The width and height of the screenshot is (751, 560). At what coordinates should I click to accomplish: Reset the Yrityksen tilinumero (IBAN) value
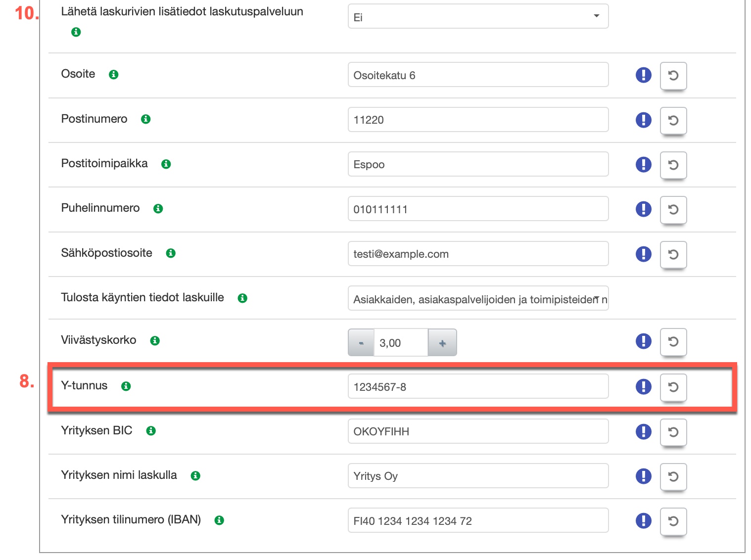pos(673,521)
